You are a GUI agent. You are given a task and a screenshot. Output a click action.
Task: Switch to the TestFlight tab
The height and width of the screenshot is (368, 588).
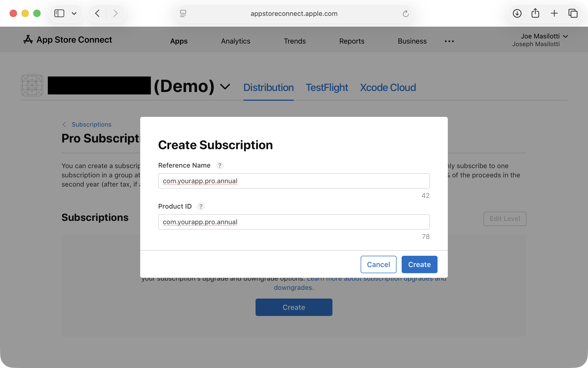(327, 88)
